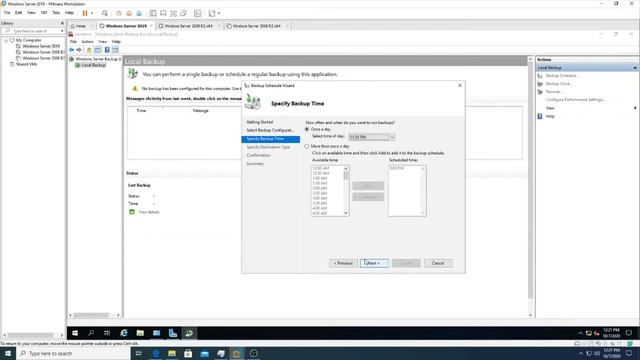Open File Explorer in guest taskbar
Viewport: 640px width, 360px height.
[x=140, y=333]
